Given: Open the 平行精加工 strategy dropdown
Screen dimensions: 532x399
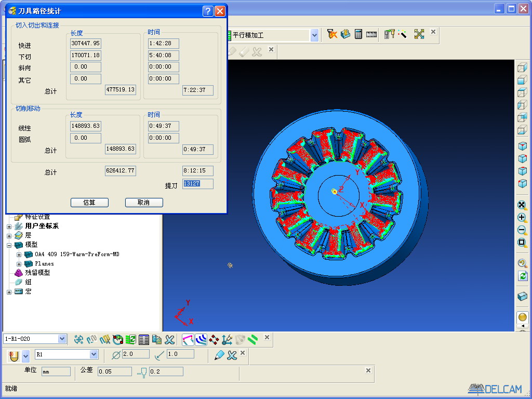Looking at the screenshot, I should point(314,35).
